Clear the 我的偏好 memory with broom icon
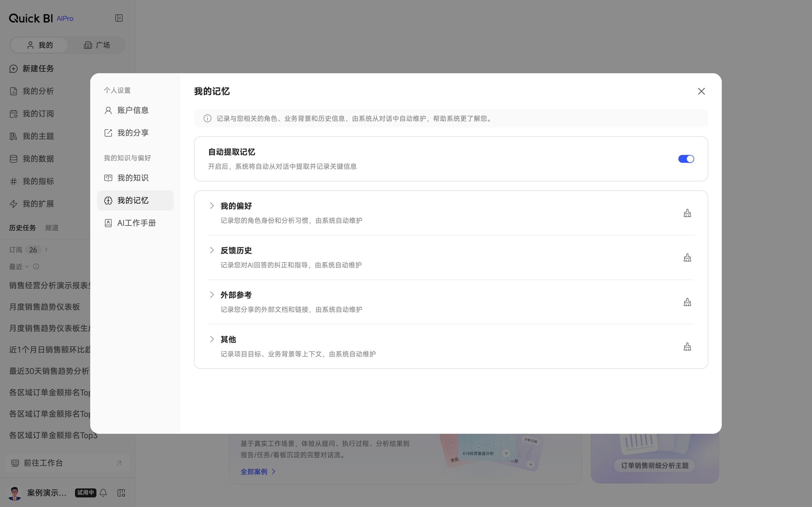Image resolution: width=812 pixels, height=507 pixels. coord(687,213)
